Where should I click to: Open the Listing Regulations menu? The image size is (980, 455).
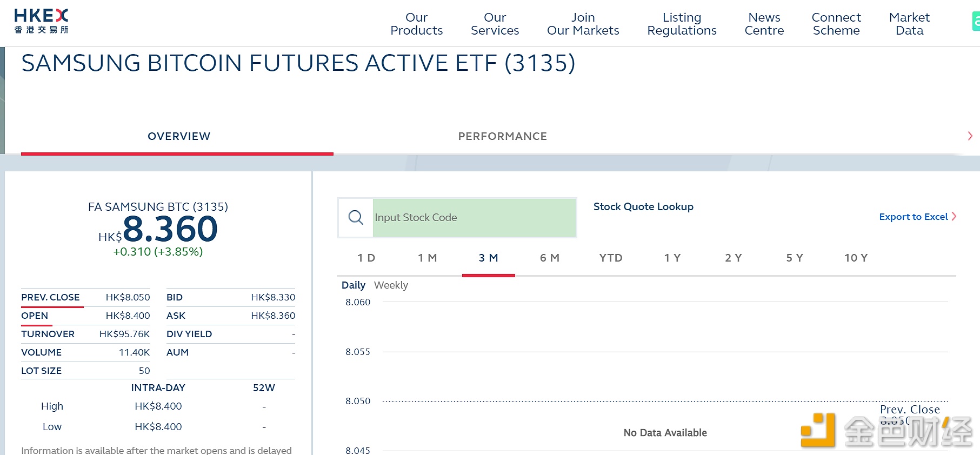(682, 24)
